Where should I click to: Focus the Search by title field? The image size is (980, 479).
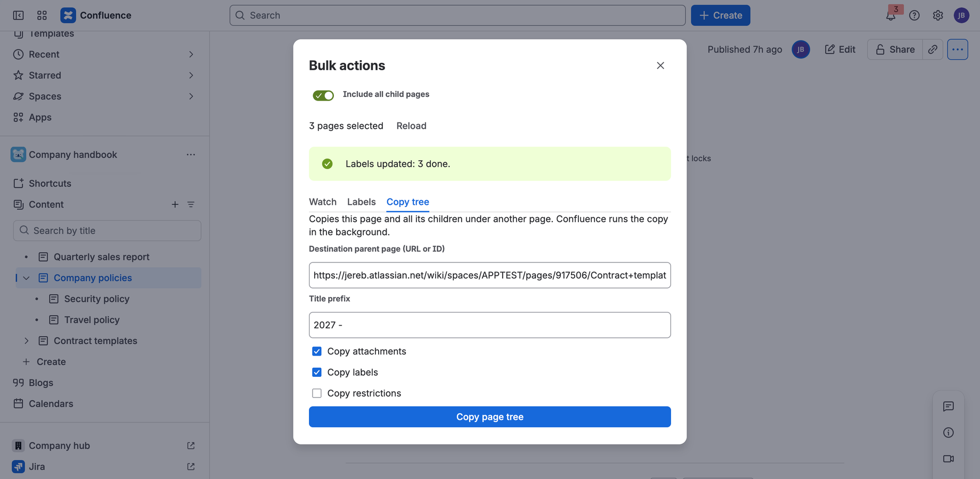107,230
